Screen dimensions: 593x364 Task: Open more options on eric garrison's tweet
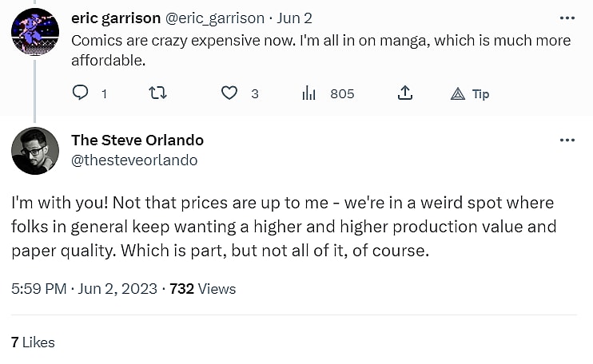click(x=567, y=18)
